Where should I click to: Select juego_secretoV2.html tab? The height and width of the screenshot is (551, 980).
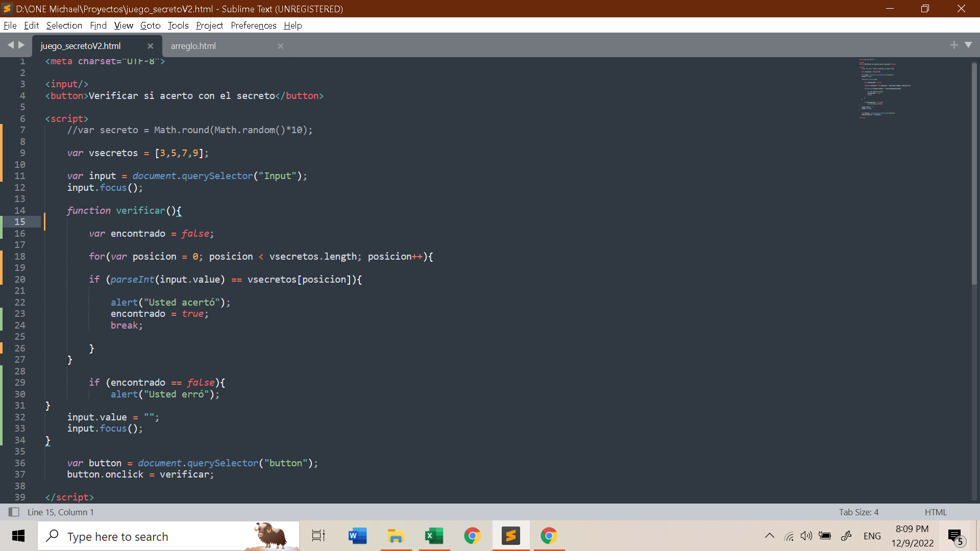coord(81,46)
